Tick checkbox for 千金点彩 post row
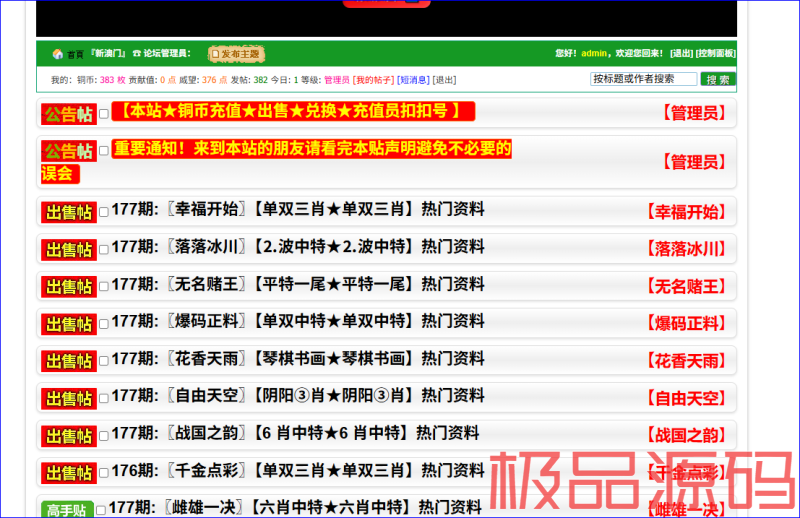Image resolution: width=800 pixels, height=518 pixels. tap(104, 473)
